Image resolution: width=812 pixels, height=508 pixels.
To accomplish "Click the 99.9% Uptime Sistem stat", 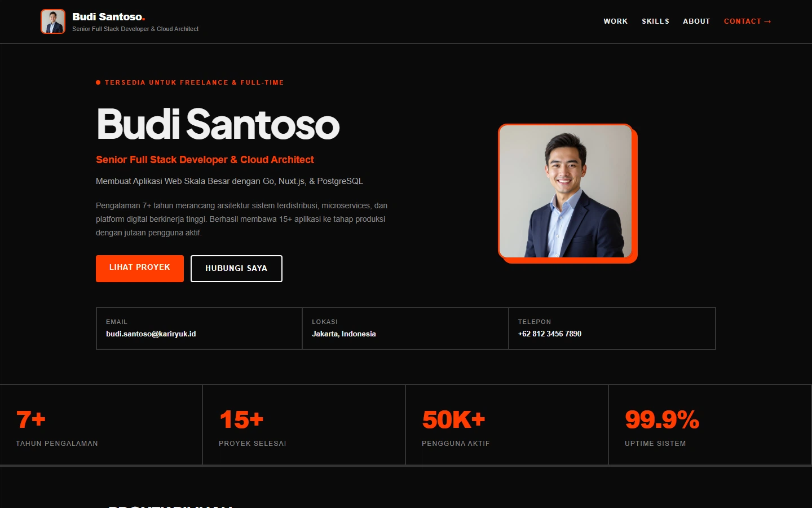I will tap(710, 425).
